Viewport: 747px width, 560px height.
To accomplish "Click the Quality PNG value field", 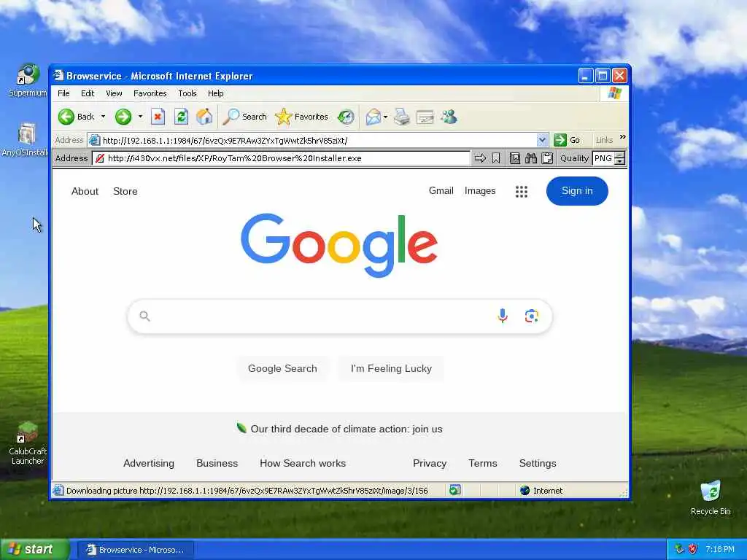I will click(603, 158).
